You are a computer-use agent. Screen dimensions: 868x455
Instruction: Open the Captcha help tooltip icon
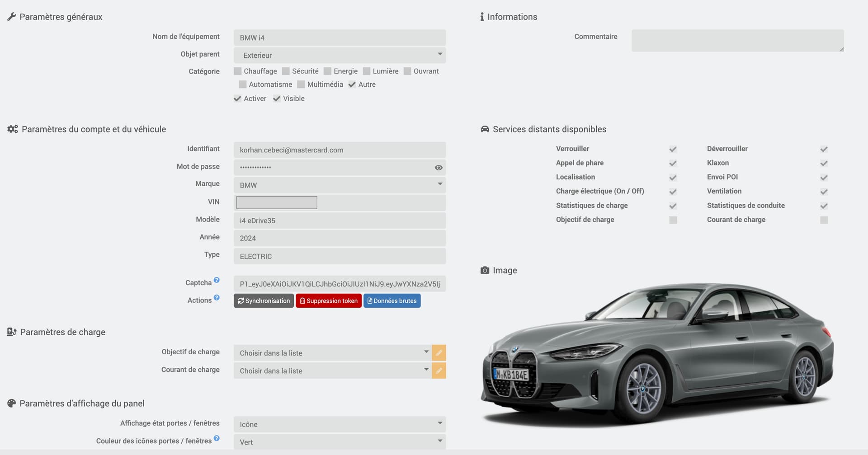(217, 280)
